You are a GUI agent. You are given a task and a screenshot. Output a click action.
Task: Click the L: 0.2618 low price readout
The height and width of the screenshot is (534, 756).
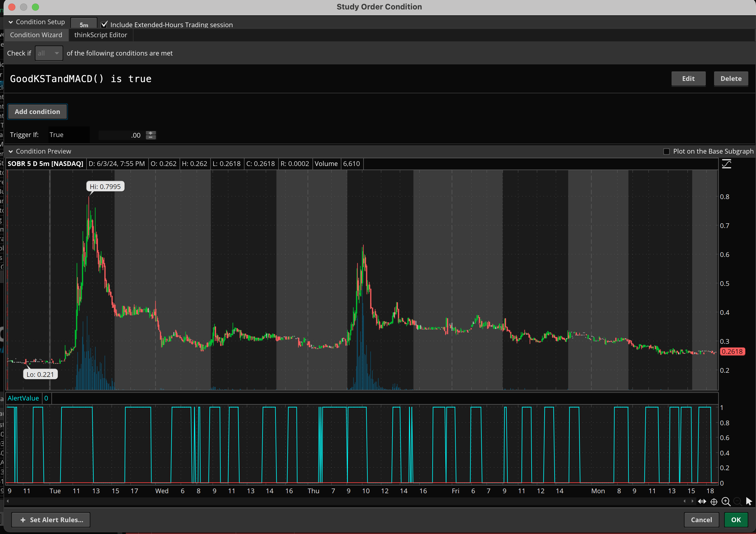pos(227,164)
